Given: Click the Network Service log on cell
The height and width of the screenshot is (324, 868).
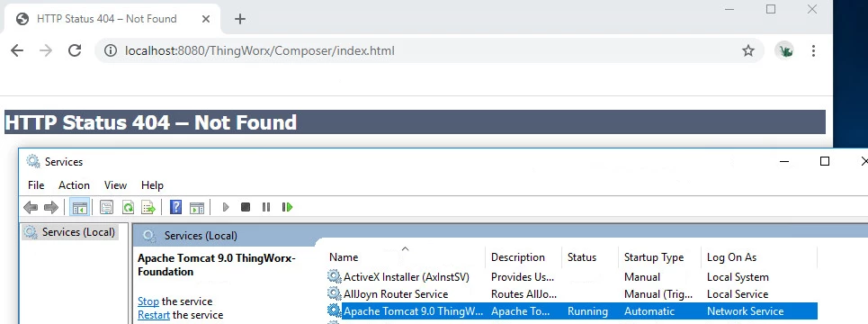Looking at the screenshot, I should 745,311.
